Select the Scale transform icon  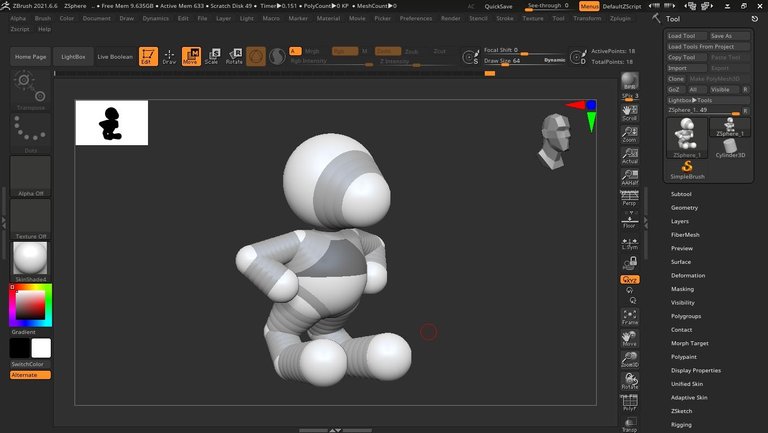tap(212, 56)
